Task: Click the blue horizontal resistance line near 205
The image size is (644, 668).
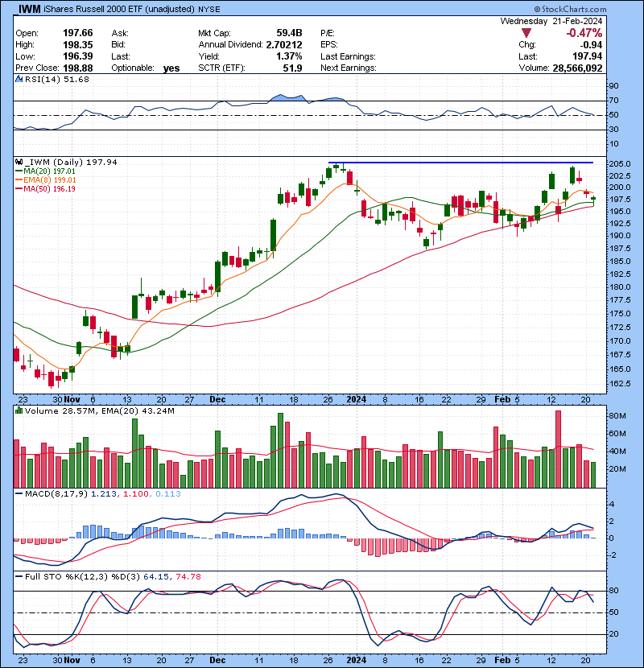Action: [x=460, y=163]
